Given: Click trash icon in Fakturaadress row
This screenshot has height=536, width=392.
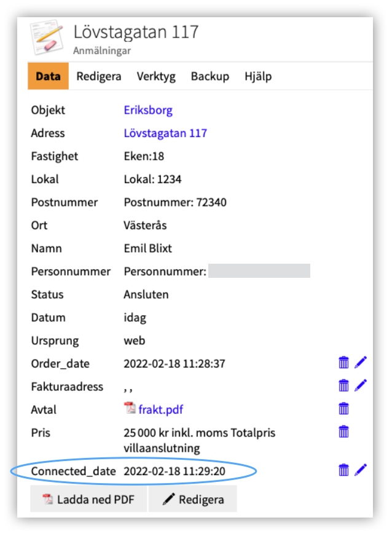Looking at the screenshot, I should pyautogui.click(x=343, y=385).
